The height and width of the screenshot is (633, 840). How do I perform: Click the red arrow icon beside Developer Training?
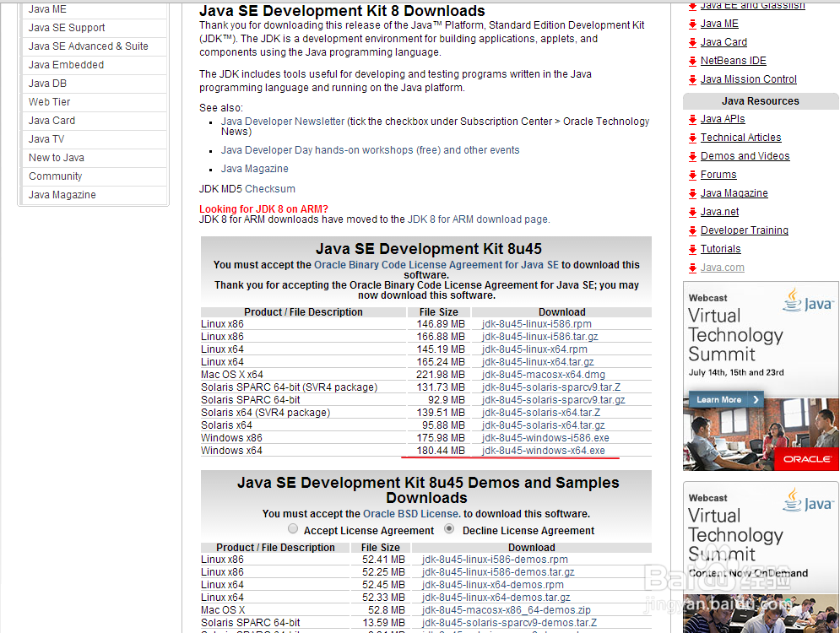(x=692, y=231)
